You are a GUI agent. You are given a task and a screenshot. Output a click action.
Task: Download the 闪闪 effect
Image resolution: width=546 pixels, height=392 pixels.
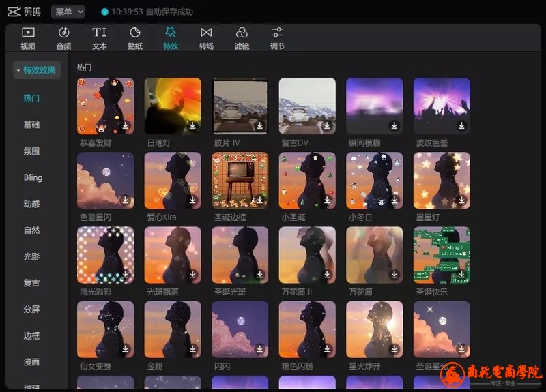tap(260, 348)
